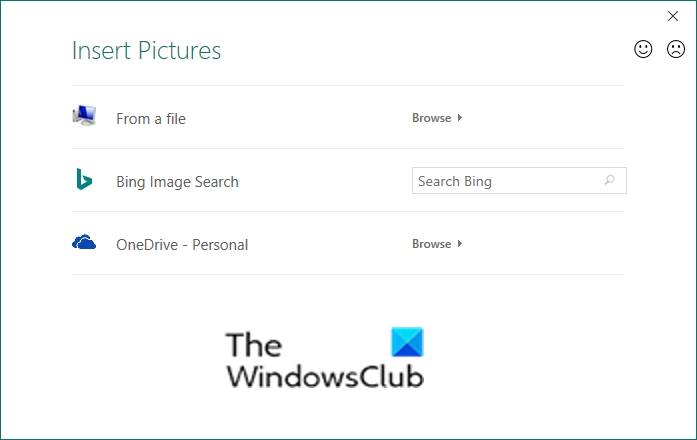697x440 pixels.
Task: Click the computer icon for From a file
Action: tap(84, 116)
